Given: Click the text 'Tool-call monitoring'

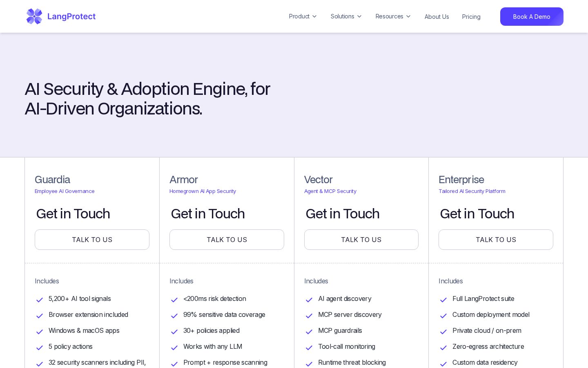Looking at the screenshot, I should pos(347,347).
